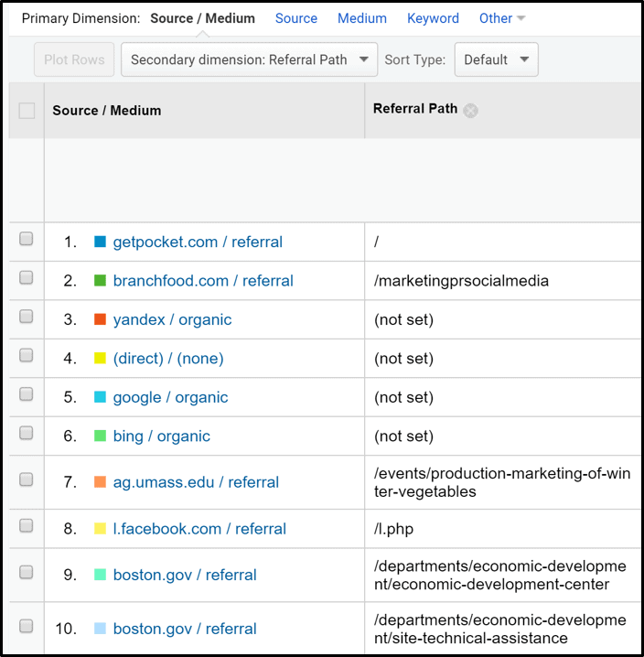Sort by the Referral Path column header
Viewport: 644px width, 657px height.
(x=415, y=109)
